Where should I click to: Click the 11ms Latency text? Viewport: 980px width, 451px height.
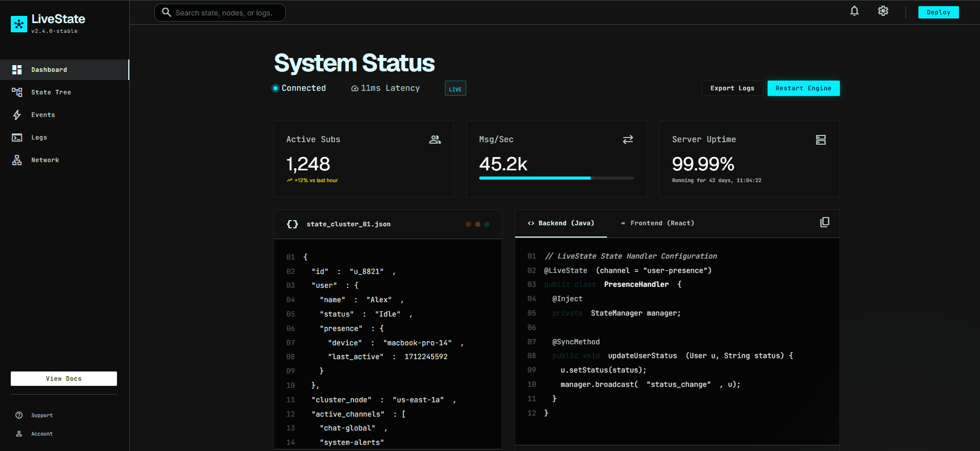pos(390,88)
